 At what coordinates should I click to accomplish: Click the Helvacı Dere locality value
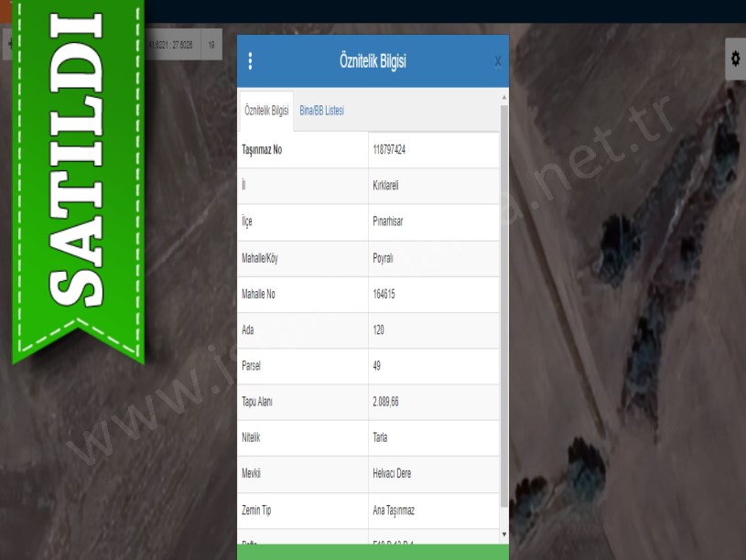point(393,474)
